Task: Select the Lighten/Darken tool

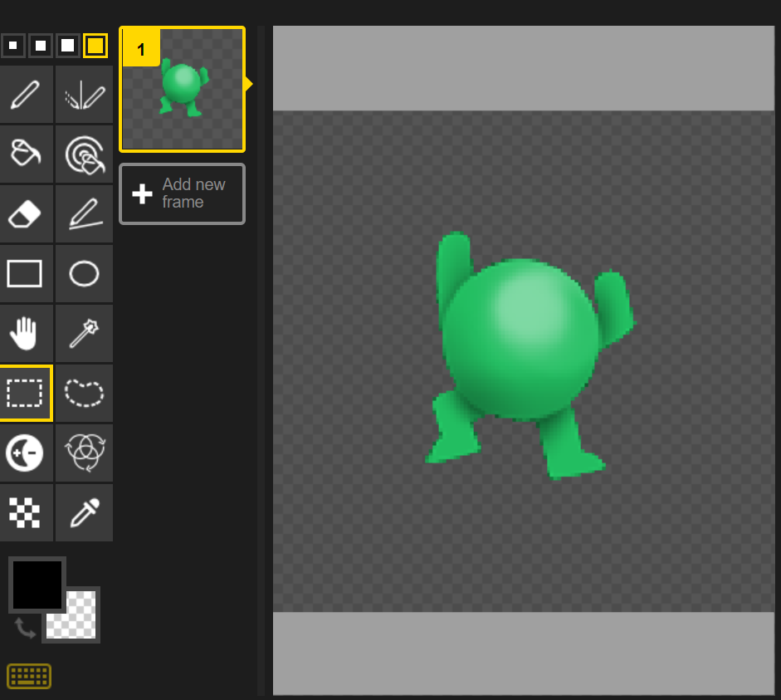Action: (25, 453)
